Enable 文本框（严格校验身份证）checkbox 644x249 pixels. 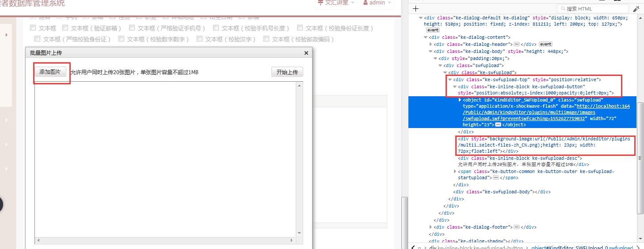tap(37, 39)
